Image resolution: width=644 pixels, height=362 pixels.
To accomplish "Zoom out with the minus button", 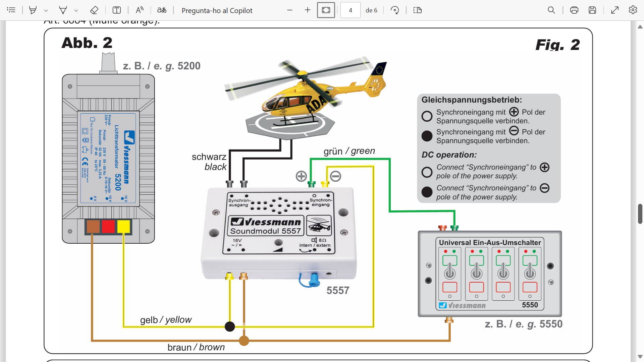I will 290,10.
